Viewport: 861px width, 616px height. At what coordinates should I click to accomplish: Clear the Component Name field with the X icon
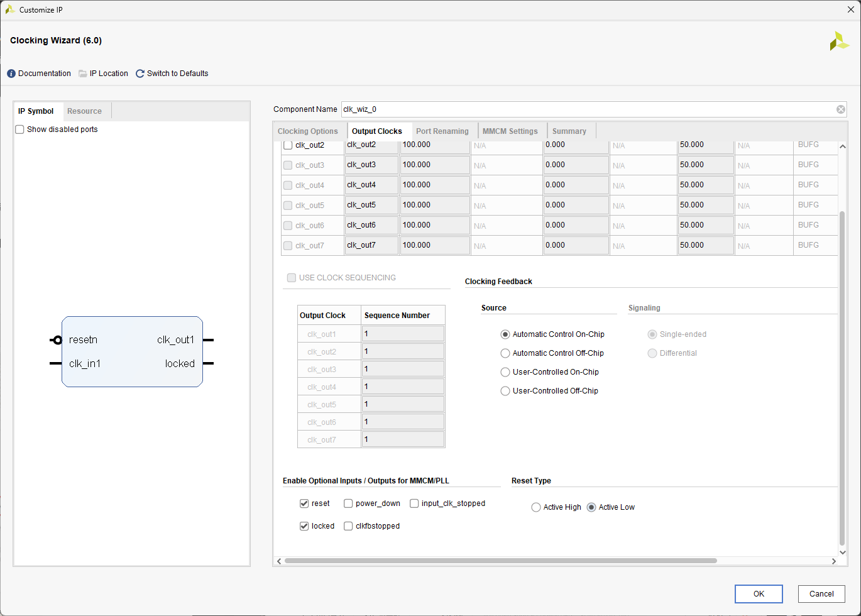click(841, 109)
